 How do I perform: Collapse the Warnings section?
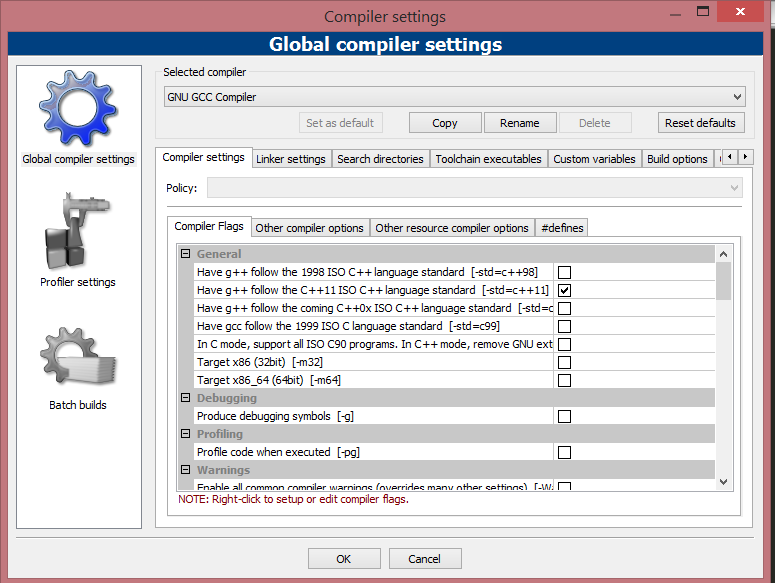click(x=186, y=470)
